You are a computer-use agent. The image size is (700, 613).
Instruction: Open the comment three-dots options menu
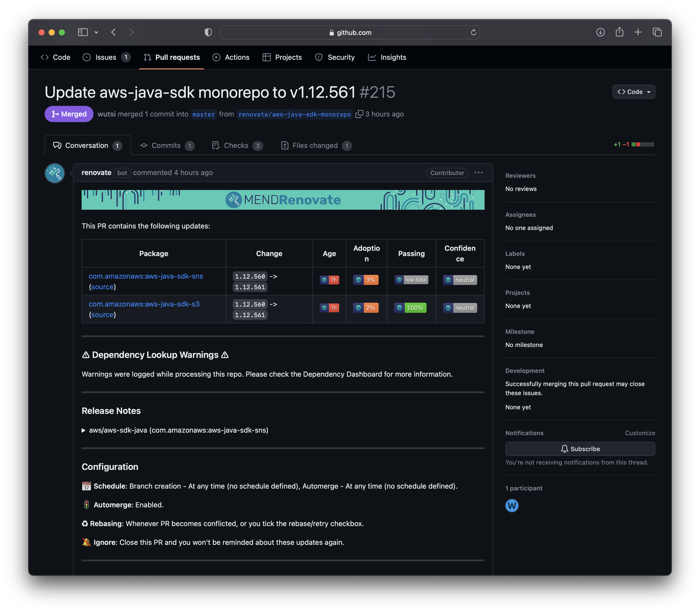pos(478,173)
